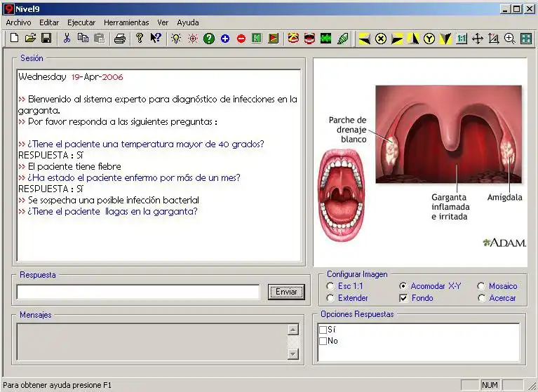Click the mosaic tile grid icon
Viewport: 538px width, 392px height.
point(526,39)
